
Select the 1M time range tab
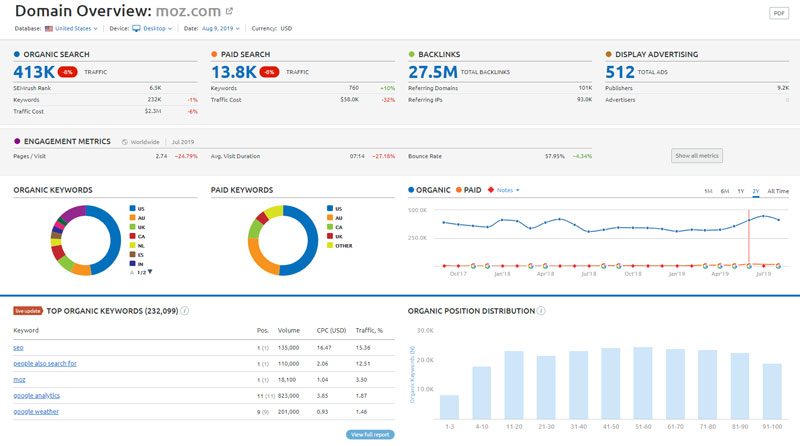pyautogui.click(x=708, y=191)
